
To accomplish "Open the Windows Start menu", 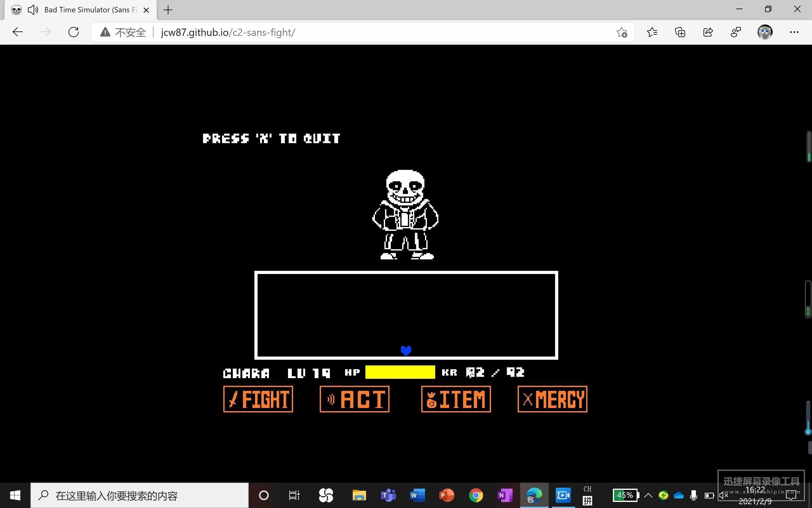I will pos(15,495).
